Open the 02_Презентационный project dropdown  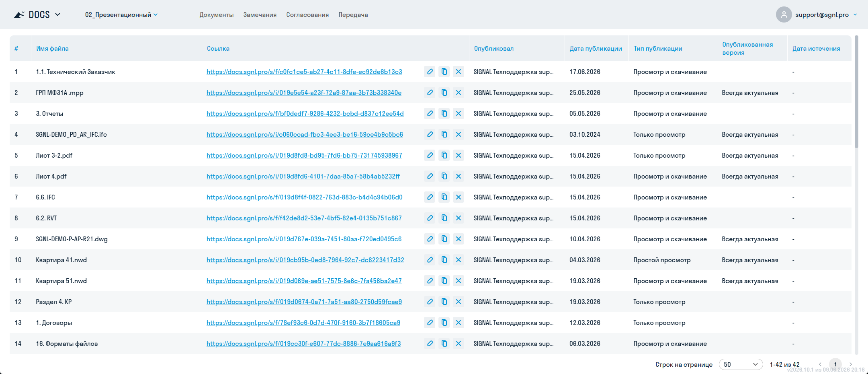[121, 14]
